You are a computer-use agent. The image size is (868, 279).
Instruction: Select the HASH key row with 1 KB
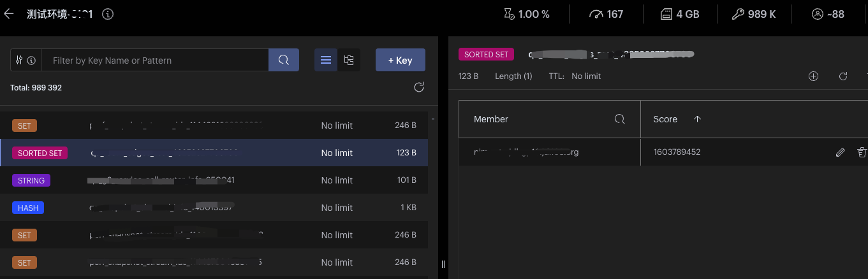[214, 208]
